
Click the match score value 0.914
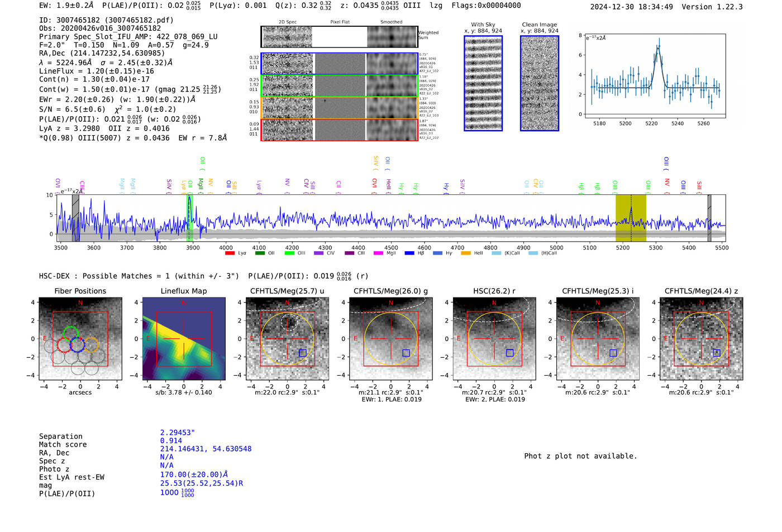point(171,441)
